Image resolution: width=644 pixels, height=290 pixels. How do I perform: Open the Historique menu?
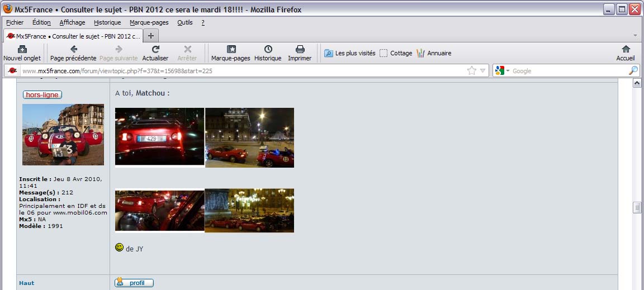(x=107, y=22)
